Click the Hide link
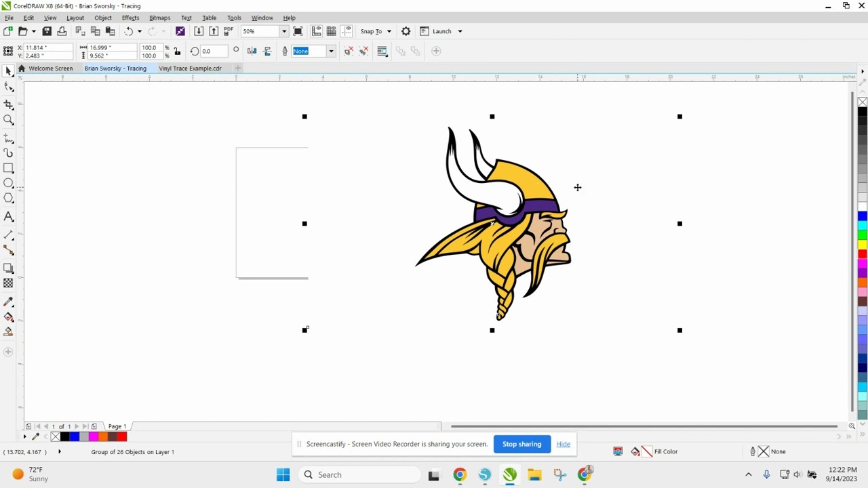This screenshot has width=868, height=488. 564,444
